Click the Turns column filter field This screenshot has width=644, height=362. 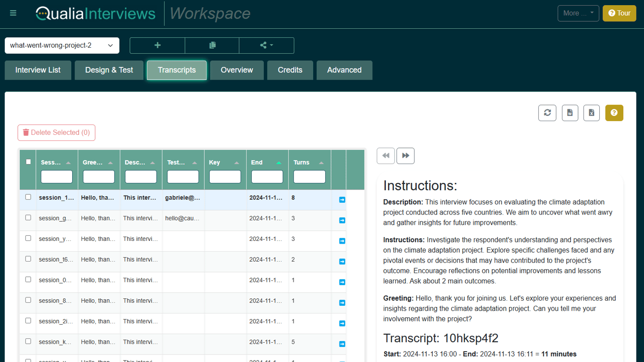(x=309, y=177)
